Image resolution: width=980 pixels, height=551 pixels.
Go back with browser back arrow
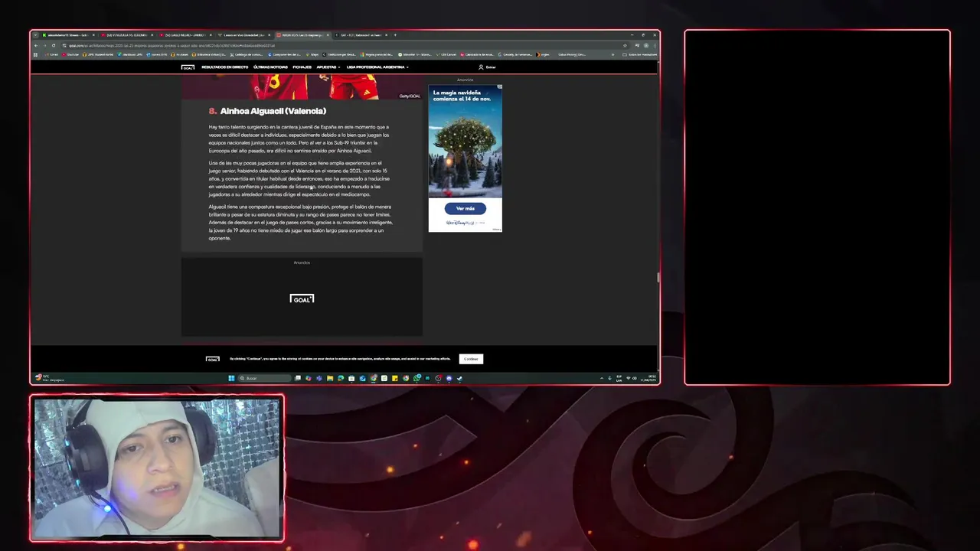click(36, 45)
